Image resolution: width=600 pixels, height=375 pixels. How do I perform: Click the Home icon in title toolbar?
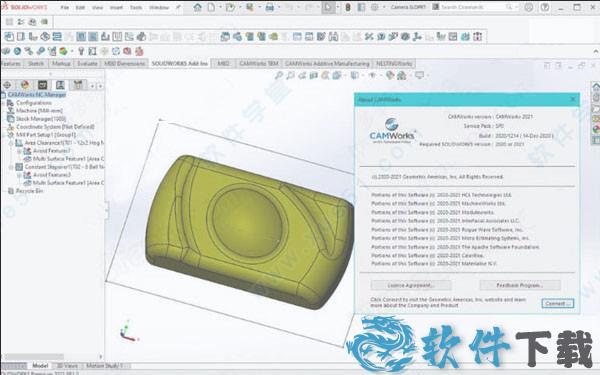[197, 7]
